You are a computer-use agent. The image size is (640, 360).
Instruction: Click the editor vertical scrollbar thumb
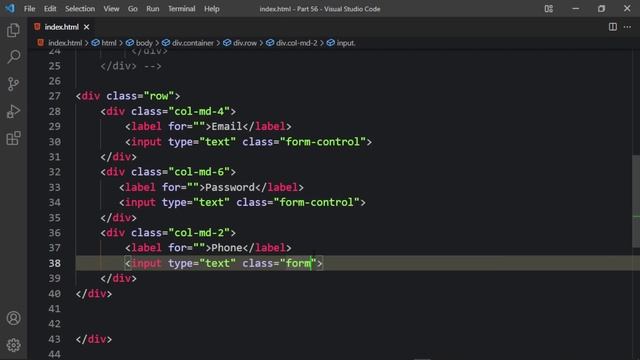636,201
